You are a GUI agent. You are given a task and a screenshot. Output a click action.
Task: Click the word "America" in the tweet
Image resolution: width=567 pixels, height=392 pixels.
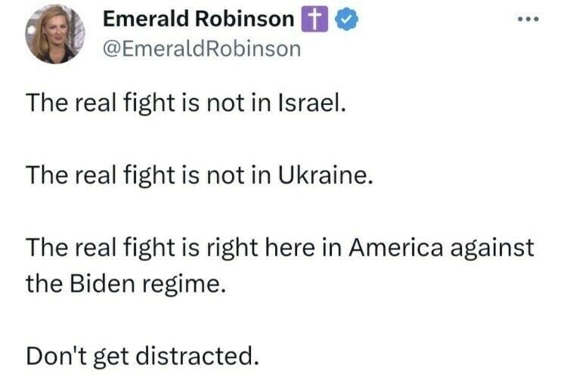395,248
